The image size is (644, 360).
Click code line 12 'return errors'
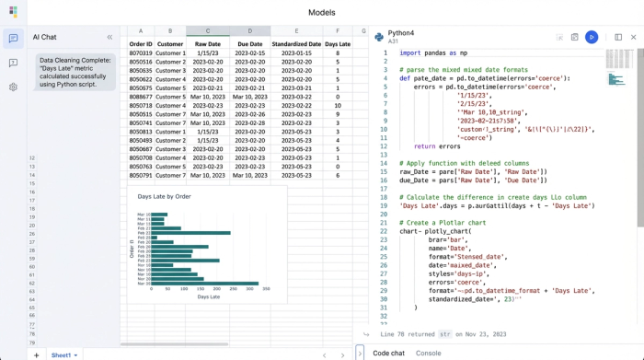pos(437,146)
